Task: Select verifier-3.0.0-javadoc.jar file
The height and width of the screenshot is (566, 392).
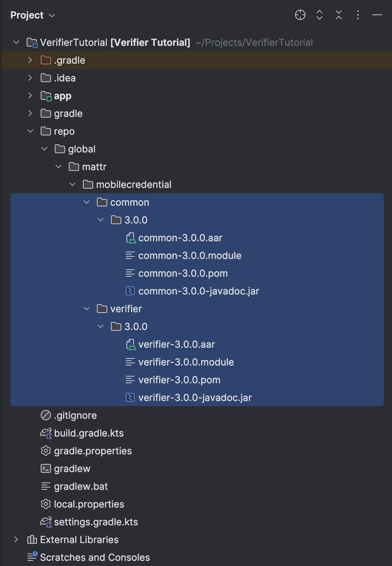Action: (195, 398)
